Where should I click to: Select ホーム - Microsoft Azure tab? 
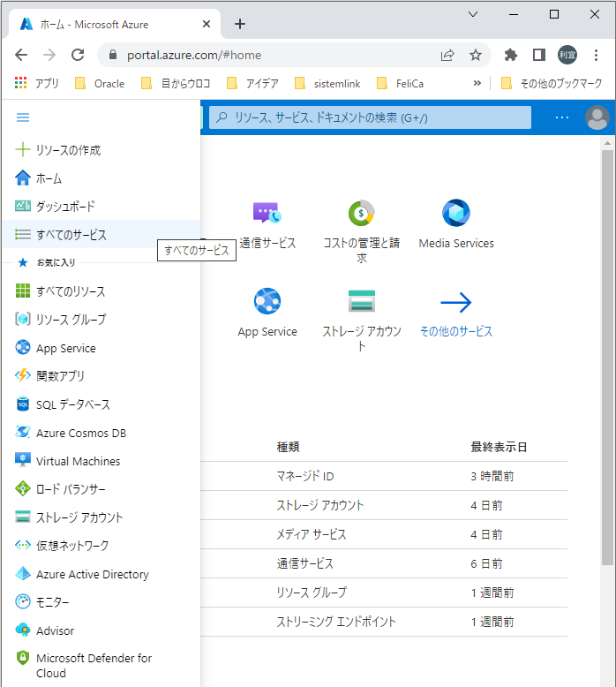(115, 24)
